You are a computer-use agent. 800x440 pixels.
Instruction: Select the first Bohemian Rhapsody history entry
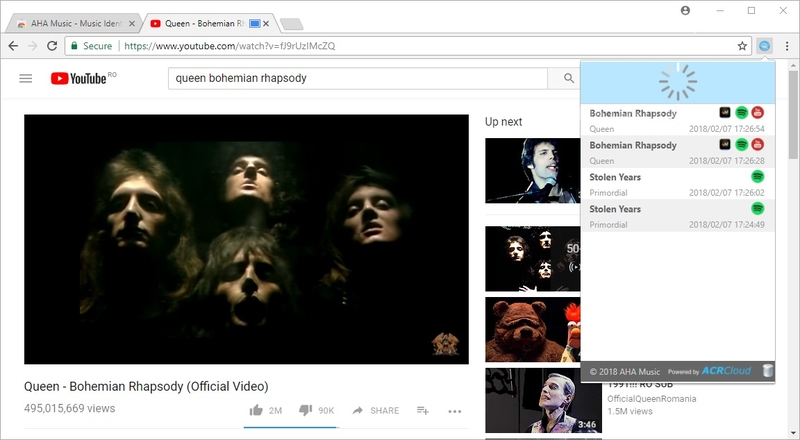(678, 120)
